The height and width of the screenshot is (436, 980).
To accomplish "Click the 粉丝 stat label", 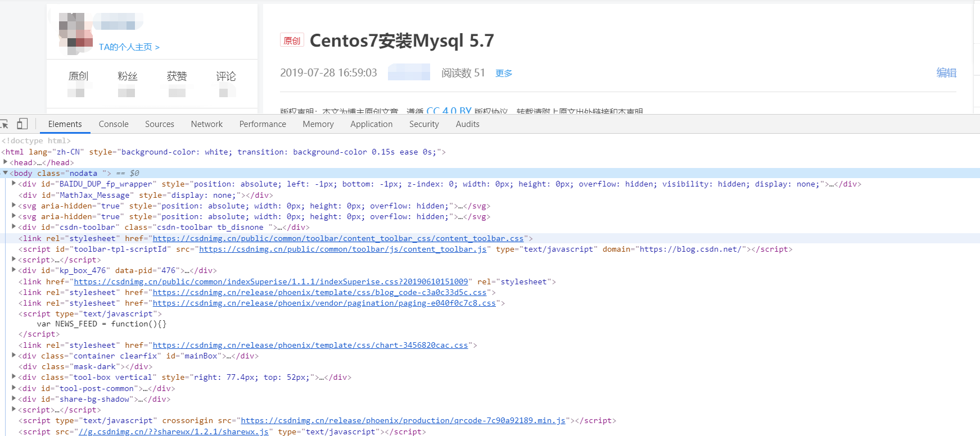I will tap(128, 76).
